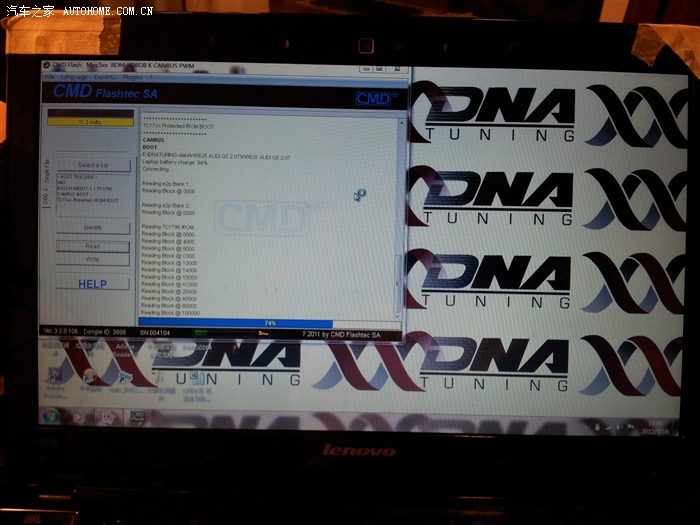Click the CMD Flash title bar app icon

coord(46,65)
